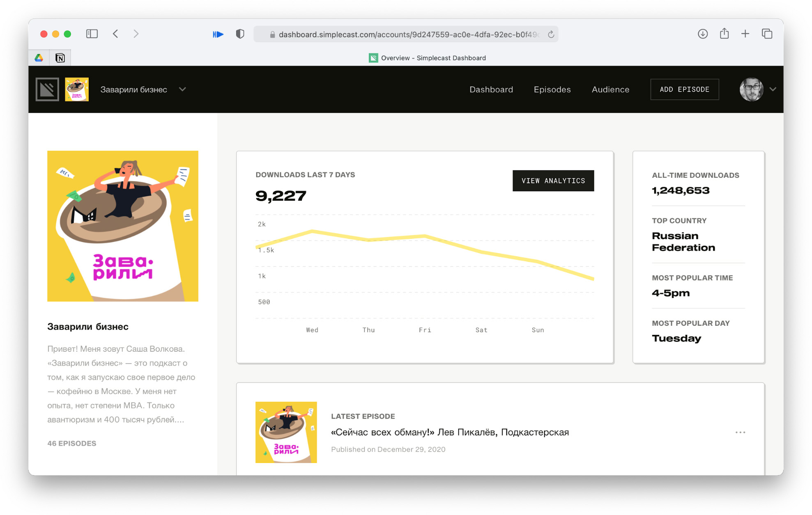Open the Share sheet icon
The width and height of the screenshot is (812, 515).
click(724, 33)
